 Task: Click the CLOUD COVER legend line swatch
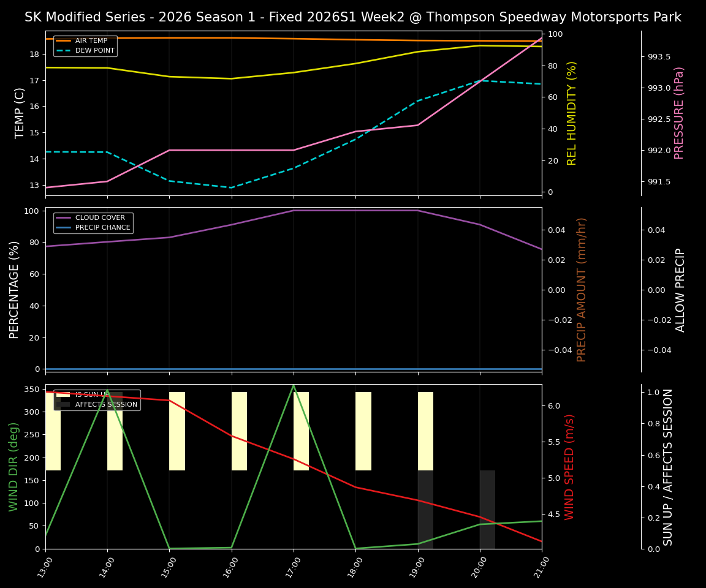pyautogui.click(x=64, y=217)
